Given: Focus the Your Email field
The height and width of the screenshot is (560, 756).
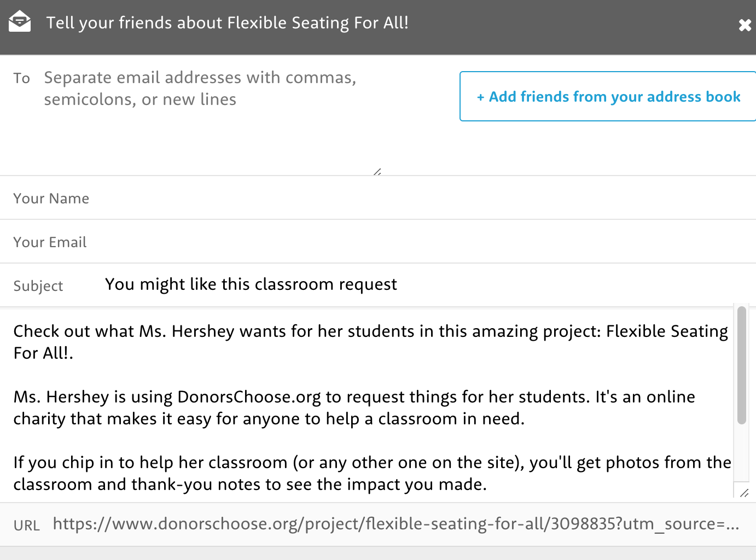Looking at the screenshot, I should pyautogui.click(x=378, y=242).
